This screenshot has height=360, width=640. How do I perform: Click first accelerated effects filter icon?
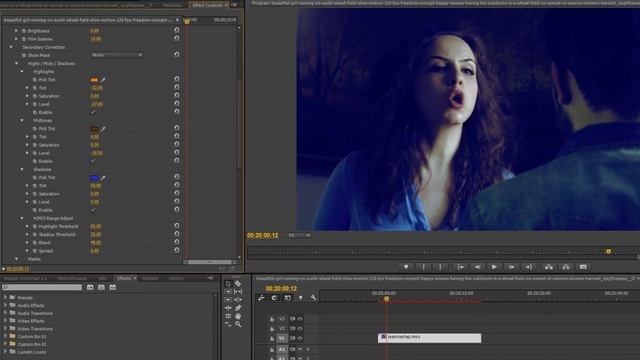[90, 287]
